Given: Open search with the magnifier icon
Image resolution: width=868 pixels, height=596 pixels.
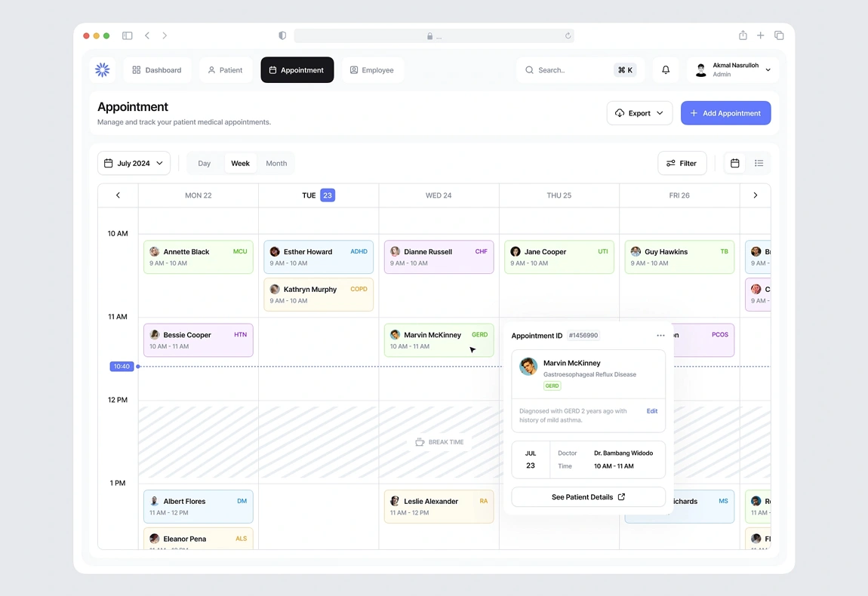Looking at the screenshot, I should tap(530, 69).
